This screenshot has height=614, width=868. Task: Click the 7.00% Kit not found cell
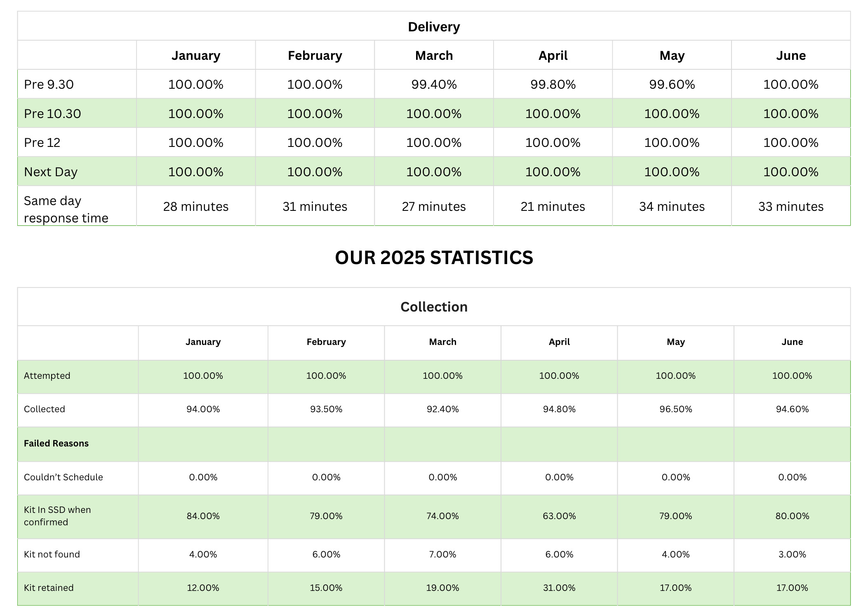coord(442,554)
